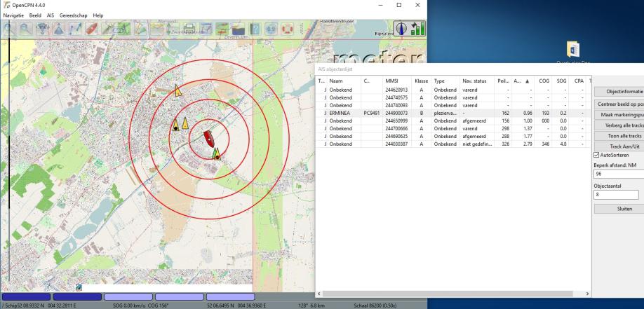Toggle tide and current arrows icon
Screen dimensions: 644x309
(173, 29)
